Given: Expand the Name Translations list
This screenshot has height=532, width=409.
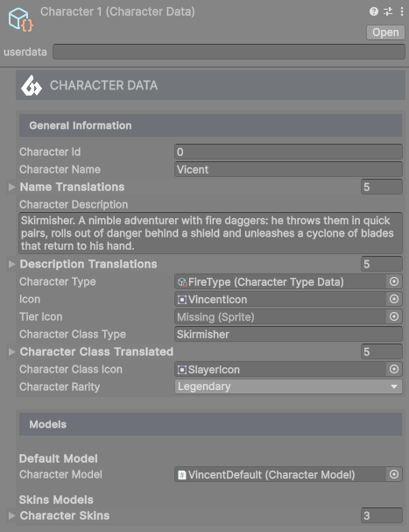Looking at the screenshot, I should 12,187.
